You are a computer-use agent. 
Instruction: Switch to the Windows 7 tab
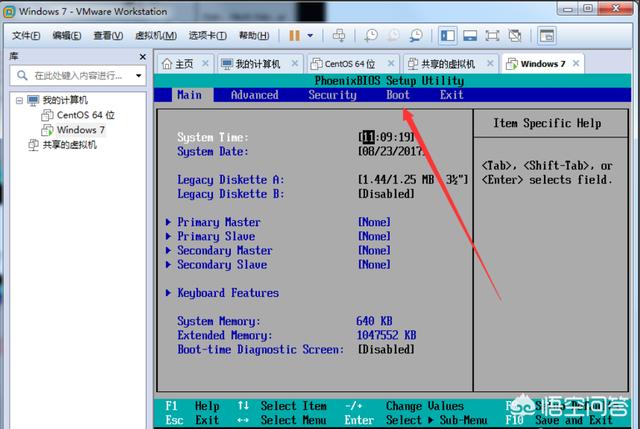coord(543,64)
